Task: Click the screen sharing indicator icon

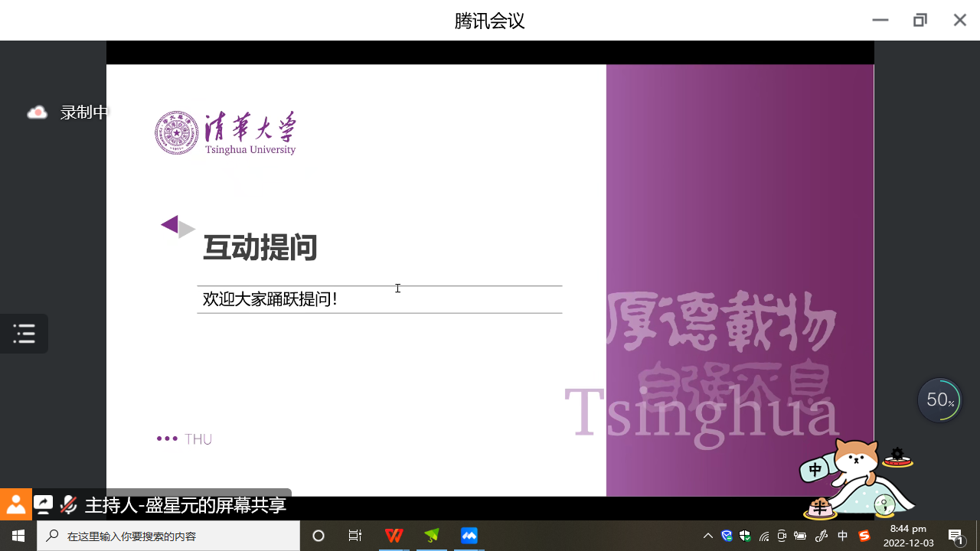Action: tap(44, 505)
